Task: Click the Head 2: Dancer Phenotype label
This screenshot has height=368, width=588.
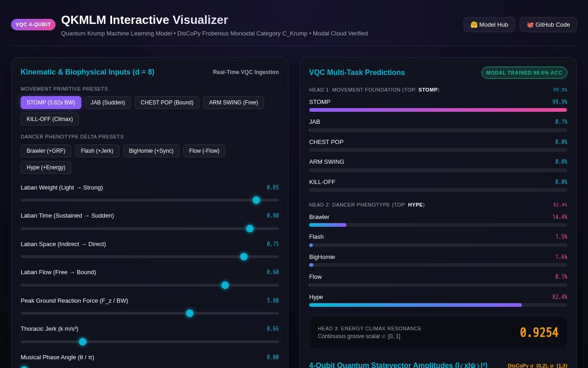Action: [367, 205]
